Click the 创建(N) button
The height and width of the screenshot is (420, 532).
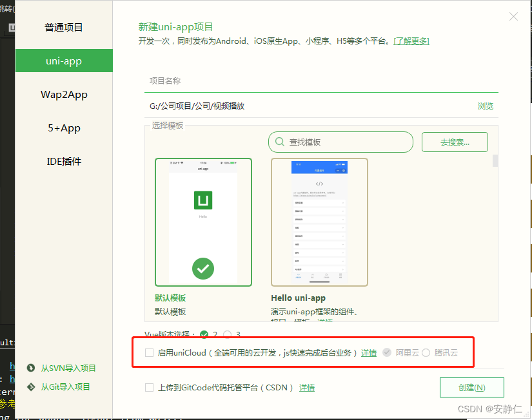click(471, 387)
